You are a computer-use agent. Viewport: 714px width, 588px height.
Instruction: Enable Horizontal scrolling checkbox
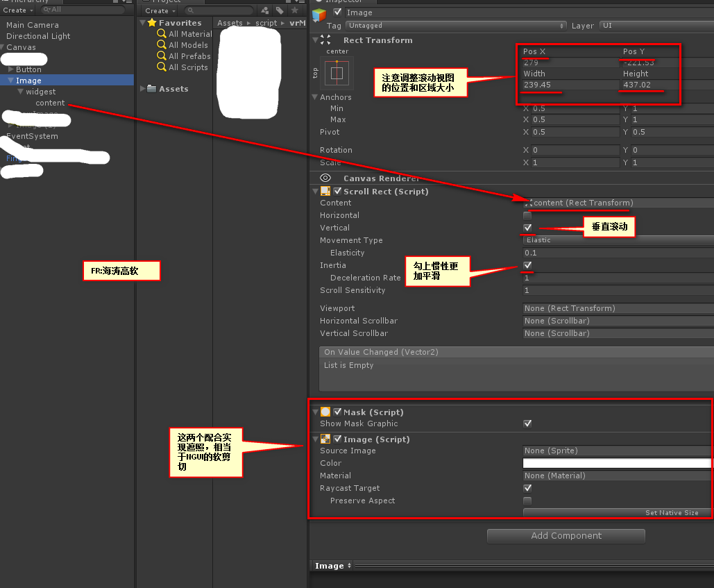pos(527,215)
